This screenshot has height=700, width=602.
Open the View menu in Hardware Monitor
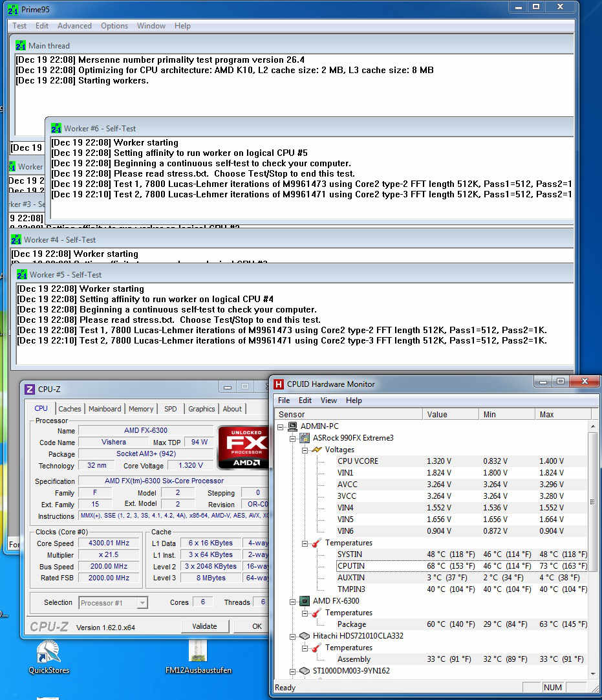[328, 400]
